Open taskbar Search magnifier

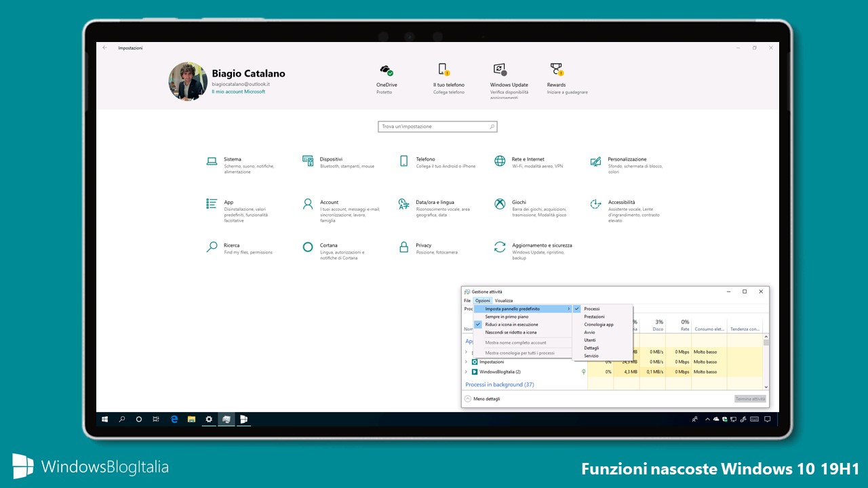122,420
